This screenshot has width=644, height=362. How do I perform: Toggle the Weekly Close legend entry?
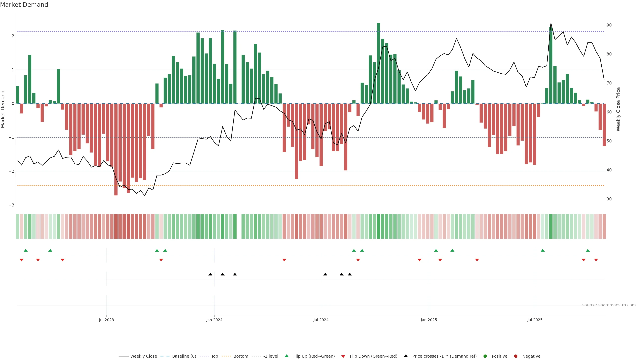pos(143,356)
